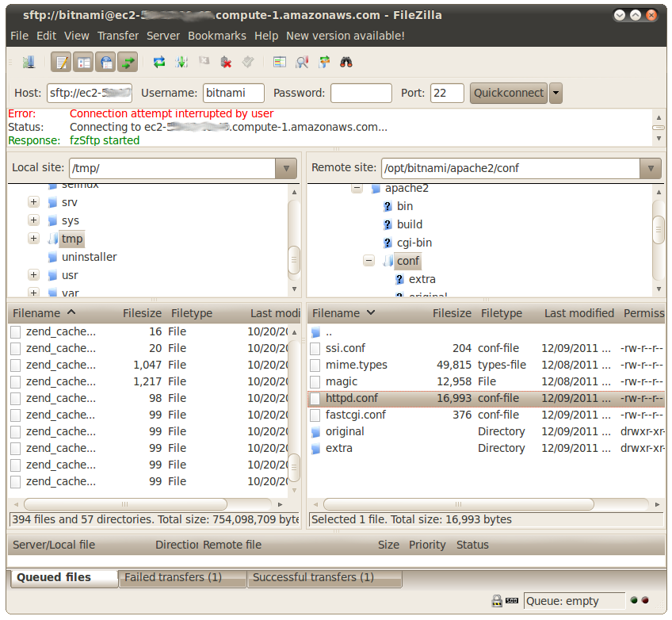This screenshot has width=672, height=620.
Task: Select the uninstaller folder in local tree
Action: click(89, 257)
